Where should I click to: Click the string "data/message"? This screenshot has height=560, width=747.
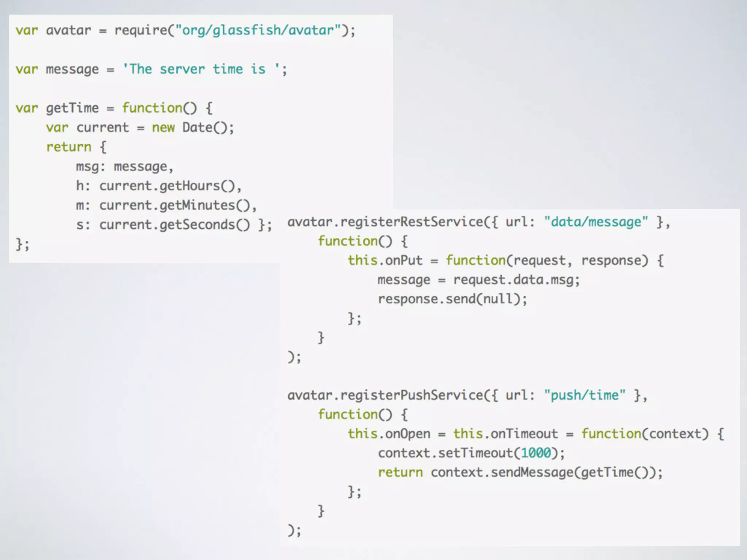click(596, 222)
